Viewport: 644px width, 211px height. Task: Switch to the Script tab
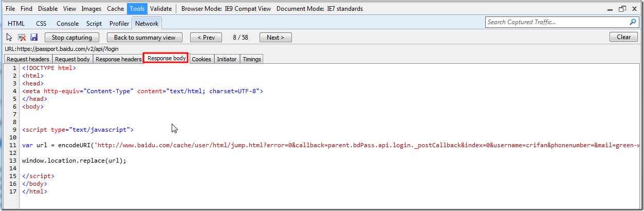[x=94, y=23]
